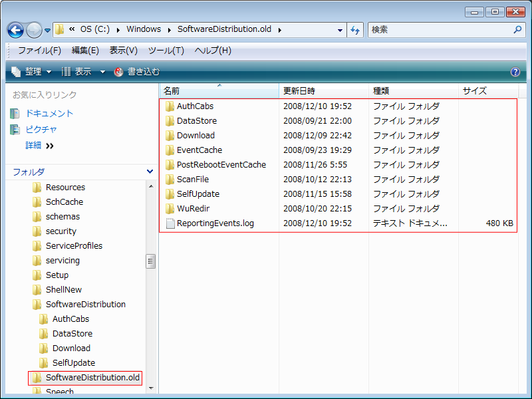The width and height of the screenshot is (532, 399).
Task: Open the ヘルプ(H) menu
Action: click(x=213, y=51)
